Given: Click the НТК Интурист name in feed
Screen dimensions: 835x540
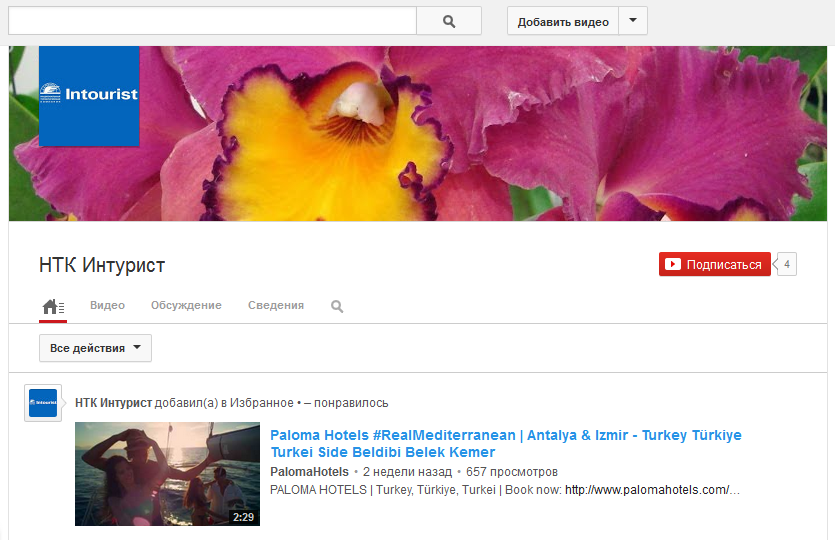Looking at the screenshot, I should tap(113, 403).
